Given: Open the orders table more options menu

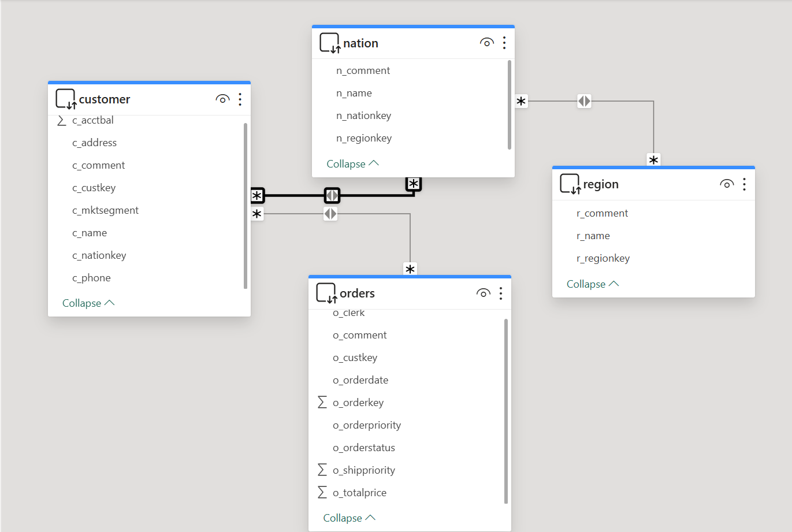Looking at the screenshot, I should [x=501, y=293].
